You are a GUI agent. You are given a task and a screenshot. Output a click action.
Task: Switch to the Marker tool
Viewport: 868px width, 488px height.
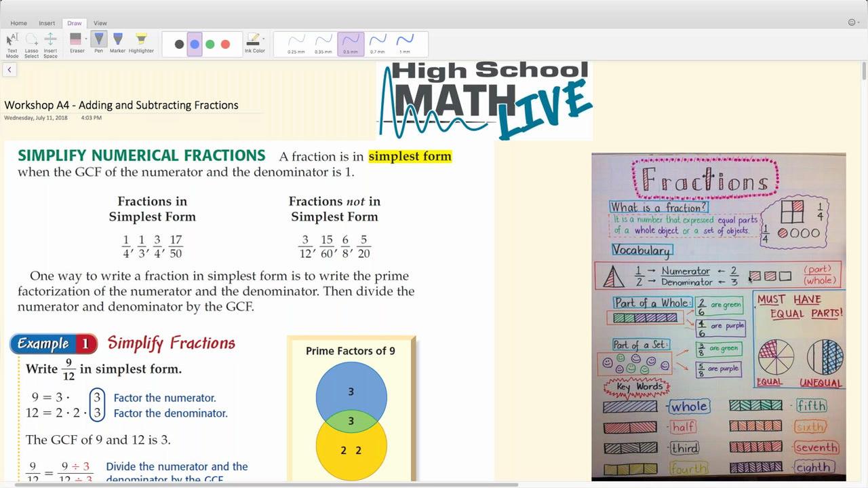coord(118,43)
